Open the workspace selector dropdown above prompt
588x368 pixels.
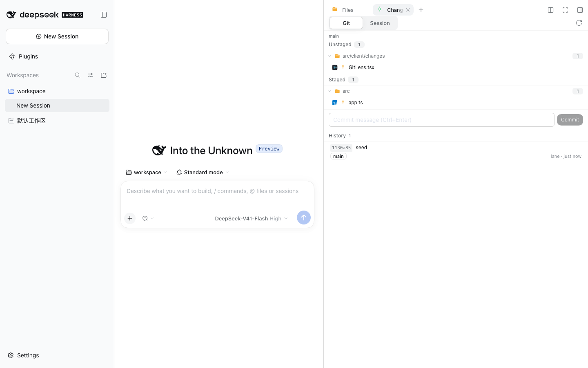146,172
